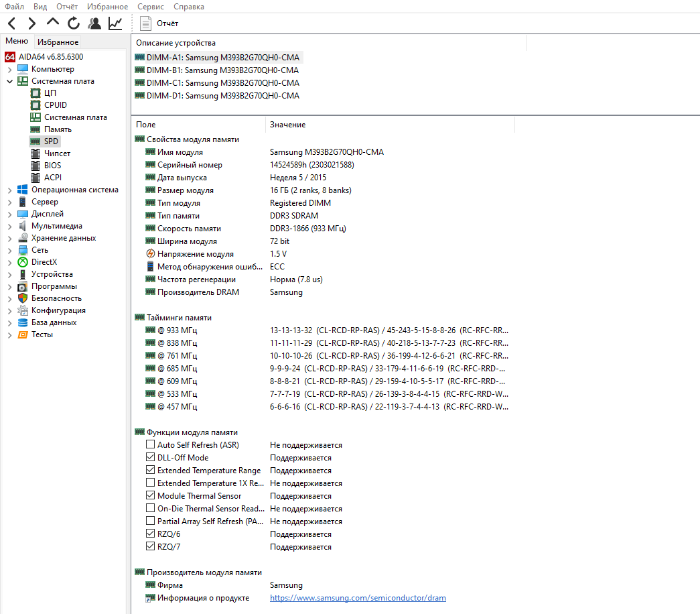This screenshot has height=614, width=700.
Task: Click the BIOS chip icon
Action: (36, 166)
